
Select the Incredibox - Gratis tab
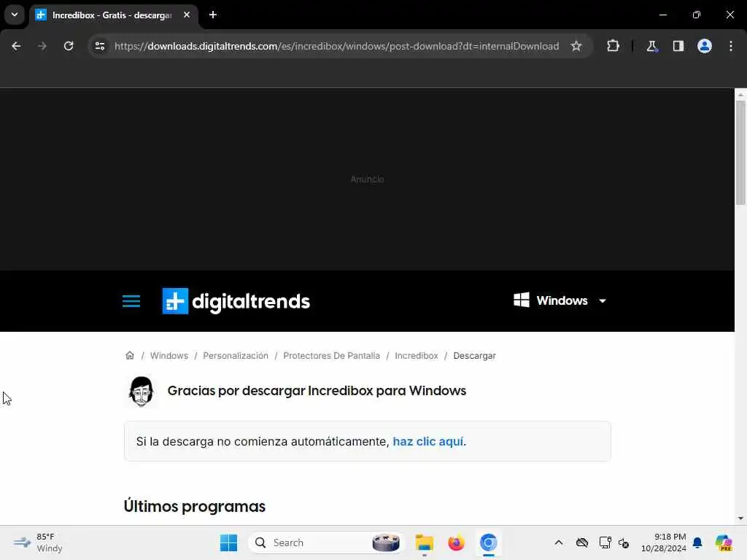click(112, 15)
